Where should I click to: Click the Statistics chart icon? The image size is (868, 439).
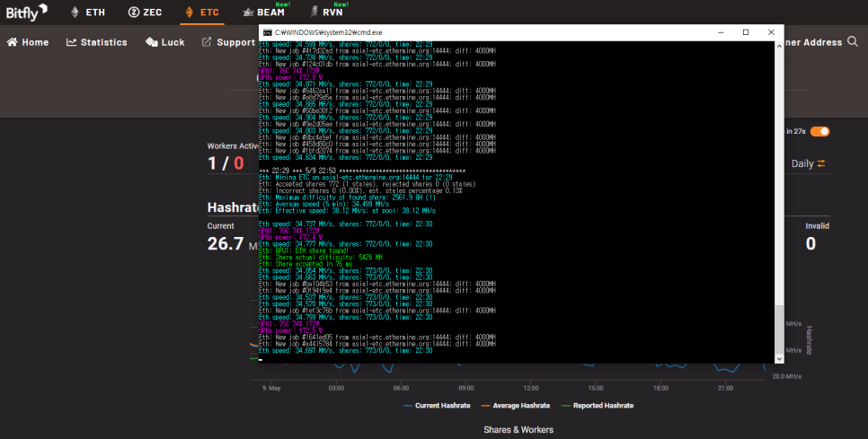point(71,42)
